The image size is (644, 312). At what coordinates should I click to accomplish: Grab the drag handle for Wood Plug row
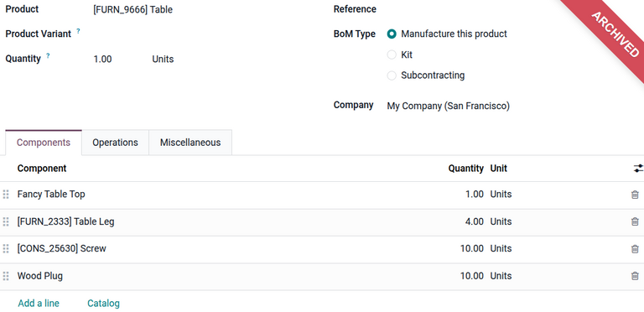tap(6, 276)
